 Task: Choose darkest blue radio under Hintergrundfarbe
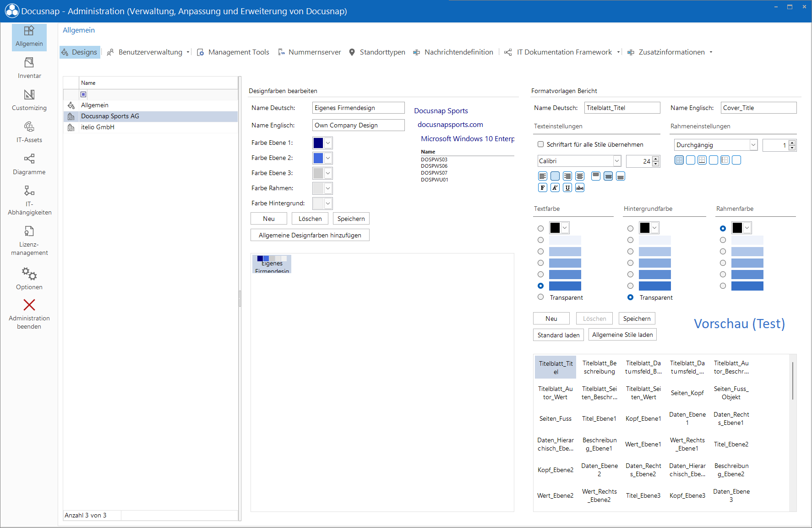pos(631,286)
